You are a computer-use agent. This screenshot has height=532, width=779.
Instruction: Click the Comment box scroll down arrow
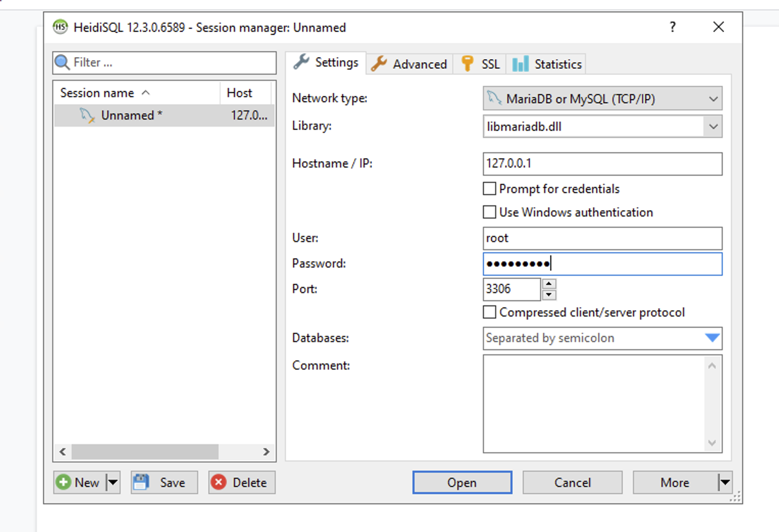pyautogui.click(x=712, y=443)
